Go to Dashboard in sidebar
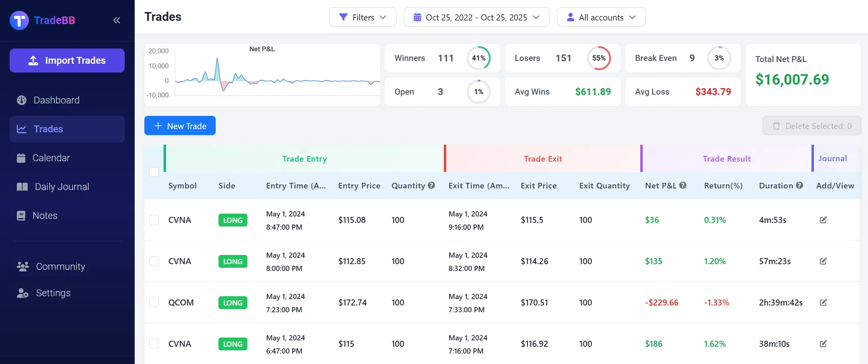The image size is (868, 364). (56, 100)
